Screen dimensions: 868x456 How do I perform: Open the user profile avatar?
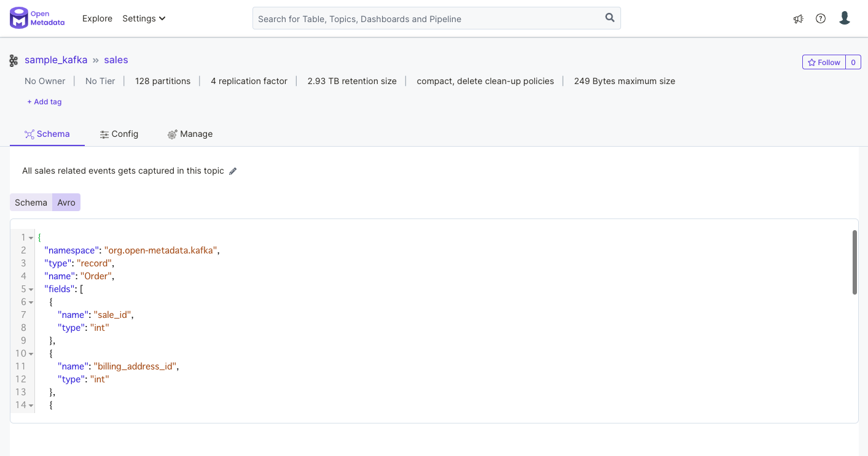pos(845,18)
